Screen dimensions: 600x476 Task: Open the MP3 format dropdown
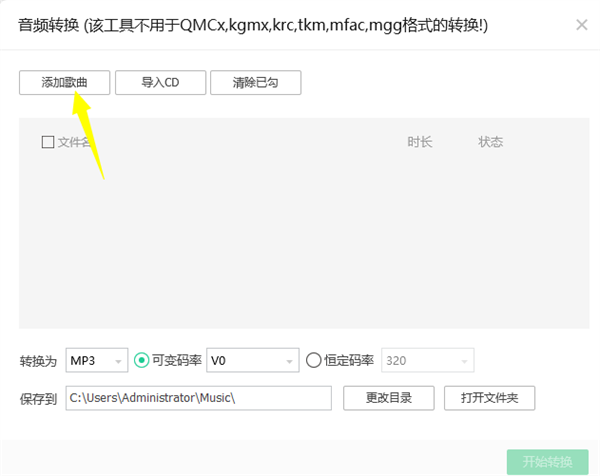click(x=97, y=360)
